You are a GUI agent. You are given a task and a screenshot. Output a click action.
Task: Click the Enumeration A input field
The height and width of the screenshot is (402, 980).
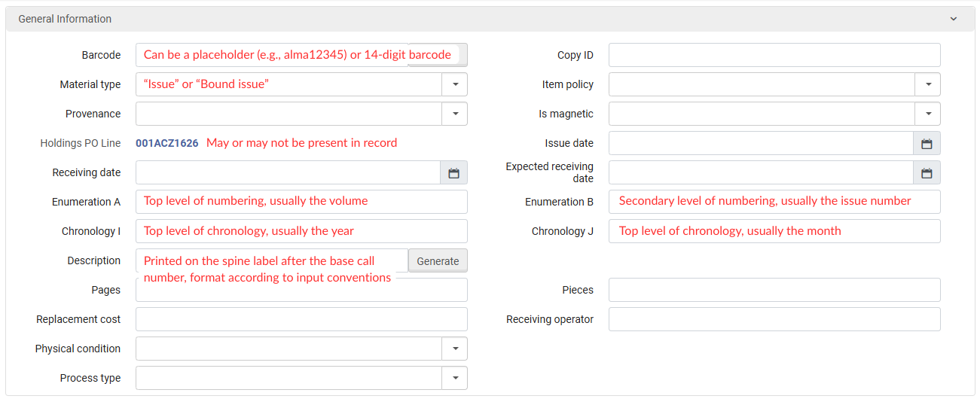(301, 202)
